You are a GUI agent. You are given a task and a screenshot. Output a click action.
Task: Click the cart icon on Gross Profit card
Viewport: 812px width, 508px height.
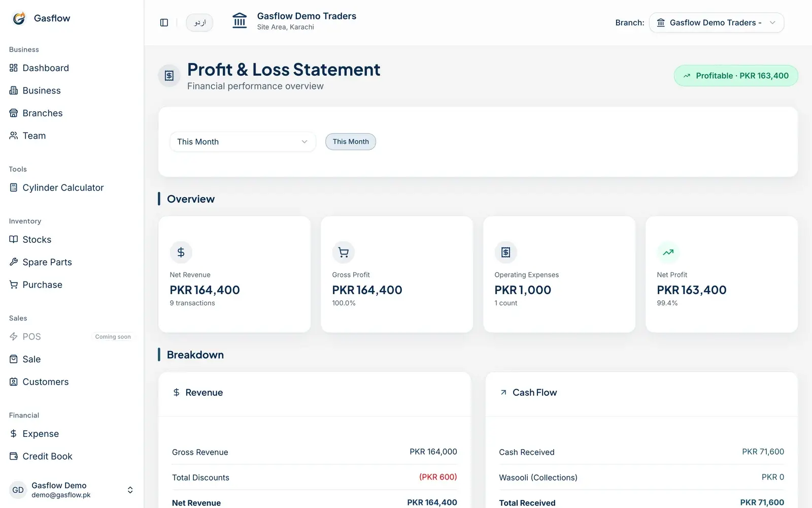[344, 252]
